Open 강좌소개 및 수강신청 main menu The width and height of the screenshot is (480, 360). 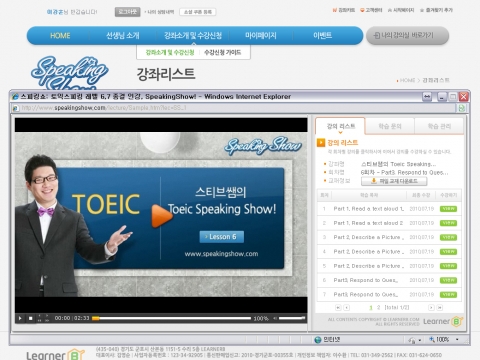coord(193,35)
